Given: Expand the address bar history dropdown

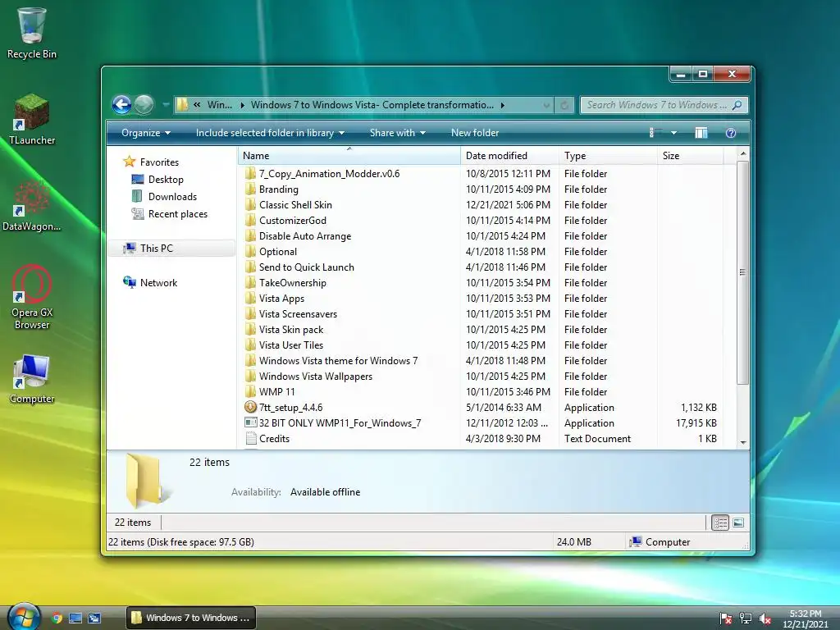Looking at the screenshot, I should pos(546,105).
